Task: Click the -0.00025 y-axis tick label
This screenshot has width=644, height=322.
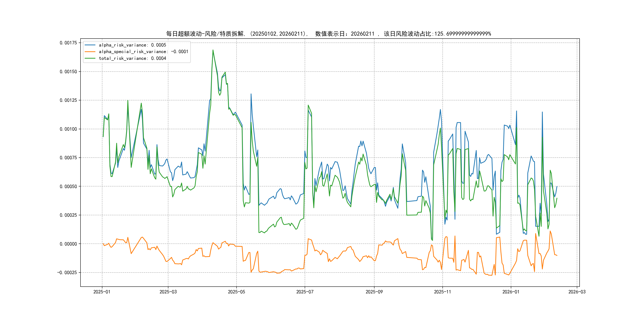Action: click(67, 273)
